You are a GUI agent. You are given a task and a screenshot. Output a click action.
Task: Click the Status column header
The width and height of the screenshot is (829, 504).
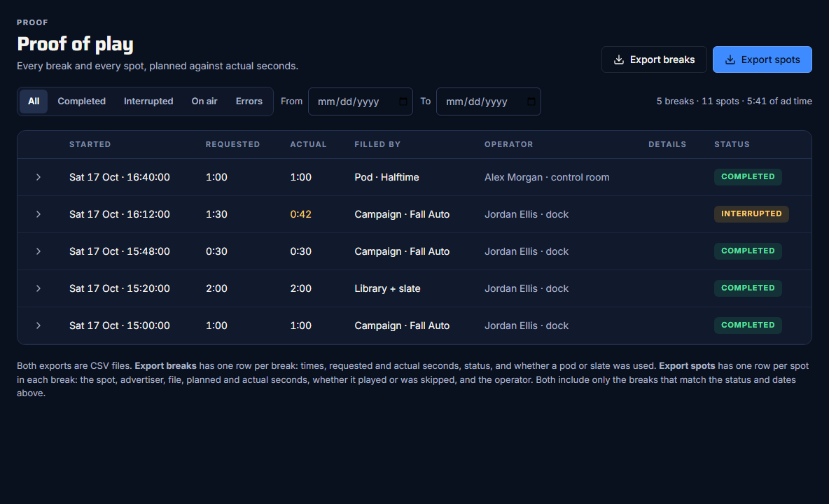pyautogui.click(x=732, y=144)
